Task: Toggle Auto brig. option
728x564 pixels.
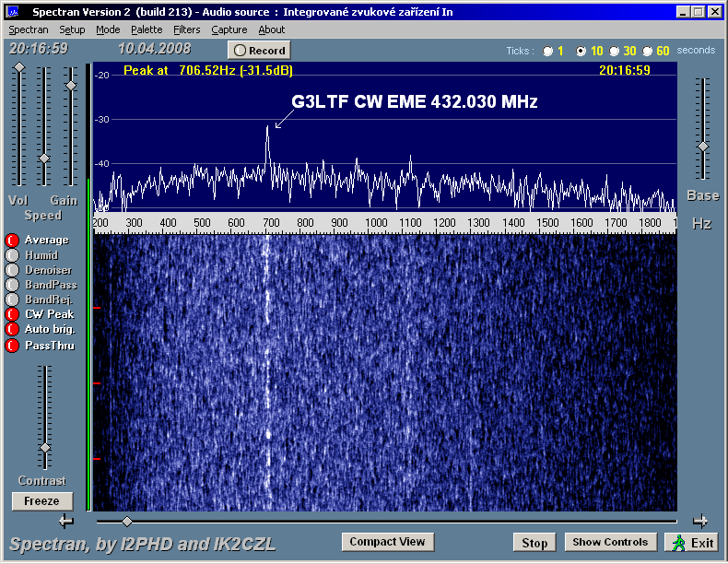Action: tap(12, 329)
